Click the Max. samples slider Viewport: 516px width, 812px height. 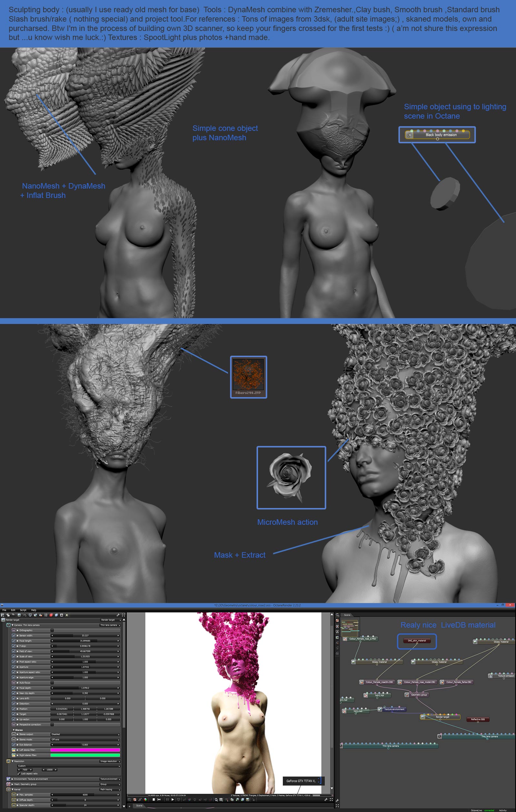click(x=85, y=795)
